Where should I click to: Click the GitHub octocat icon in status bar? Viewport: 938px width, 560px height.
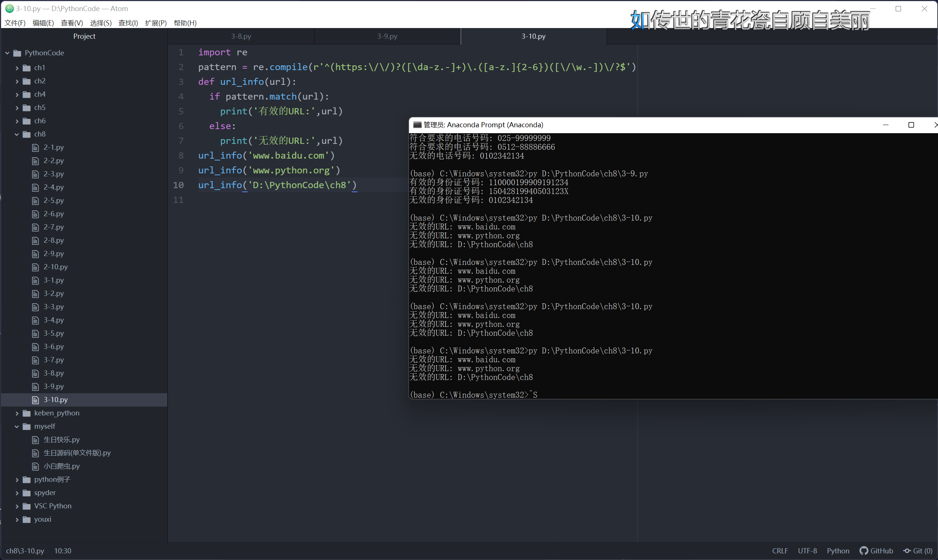[863, 551]
